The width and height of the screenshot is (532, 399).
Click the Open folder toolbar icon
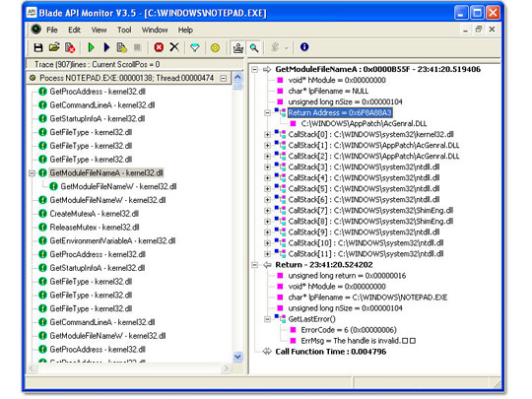click(54, 47)
